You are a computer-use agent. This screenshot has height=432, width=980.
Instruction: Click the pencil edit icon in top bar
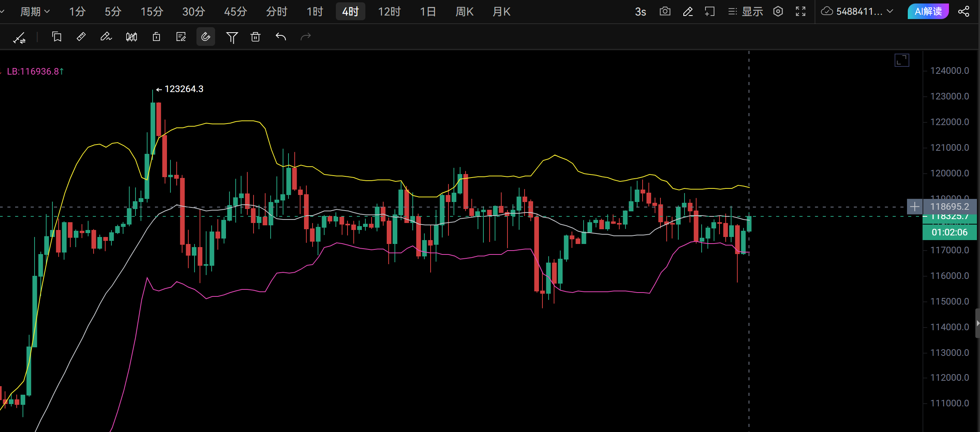click(688, 12)
